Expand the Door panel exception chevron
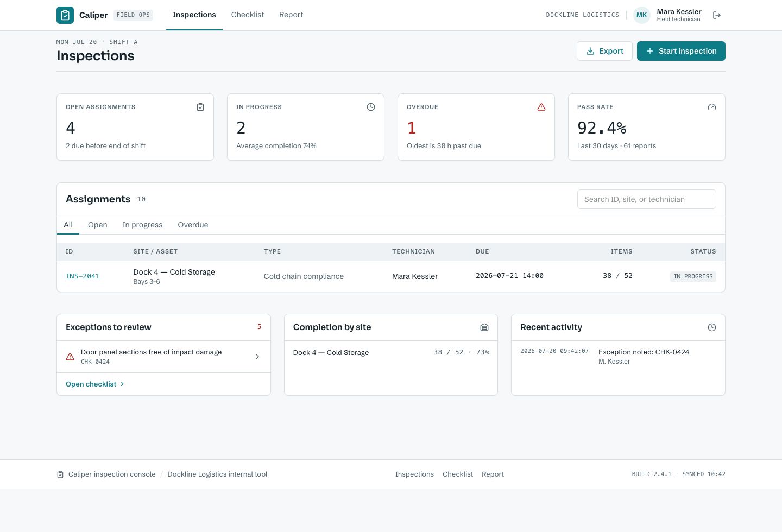The width and height of the screenshot is (782, 532). 257,357
